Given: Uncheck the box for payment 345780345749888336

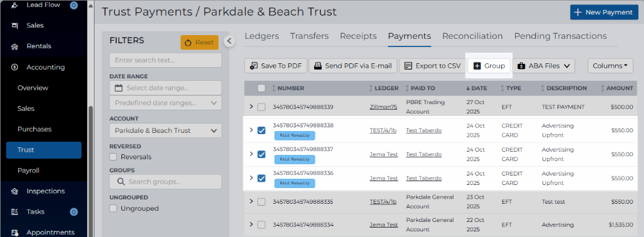Looking at the screenshot, I should tap(261, 178).
